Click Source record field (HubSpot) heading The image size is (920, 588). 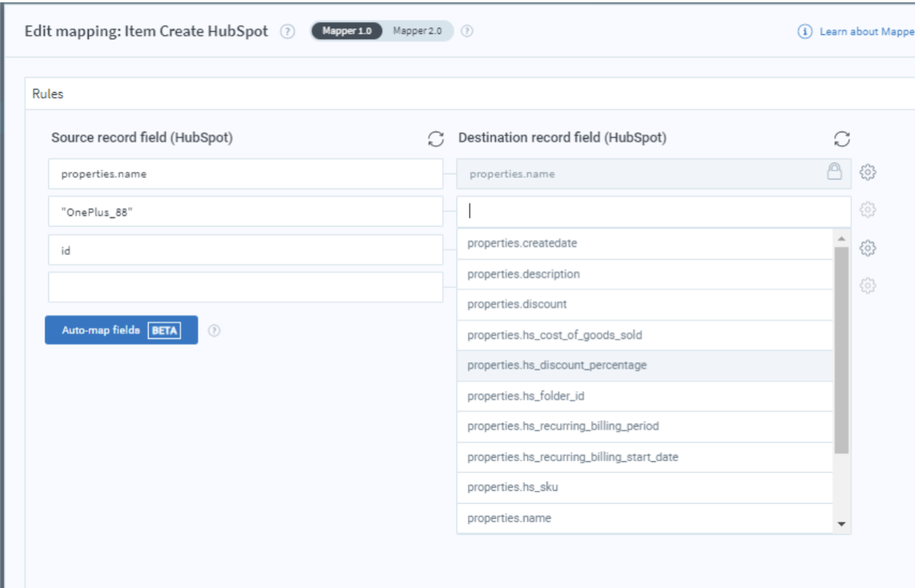tap(142, 138)
